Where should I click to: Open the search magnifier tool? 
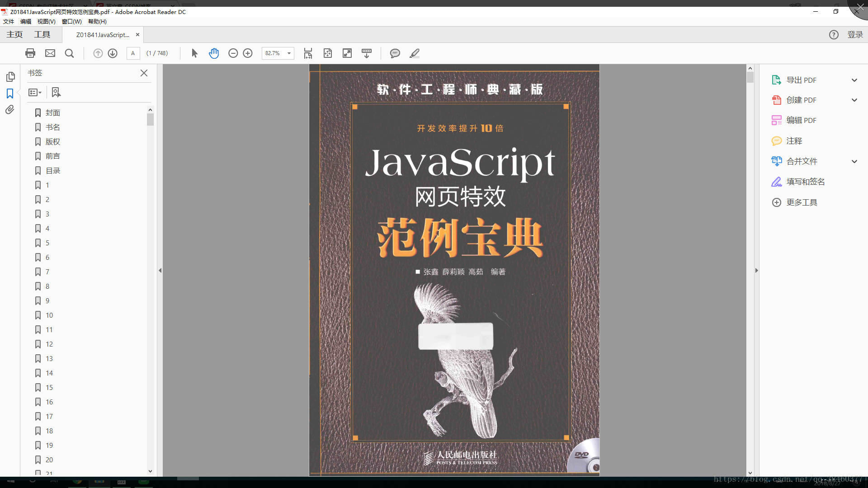(69, 53)
